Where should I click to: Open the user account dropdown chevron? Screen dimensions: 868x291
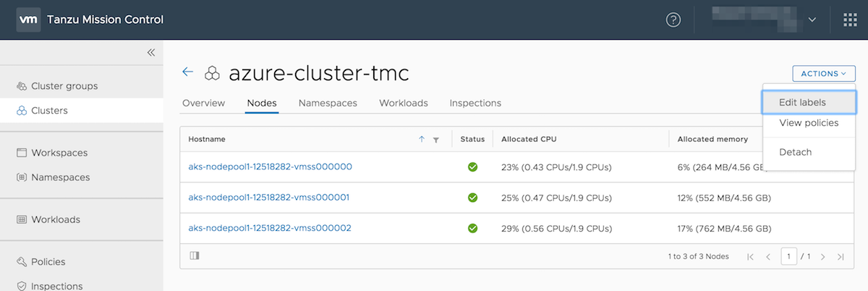point(812,20)
